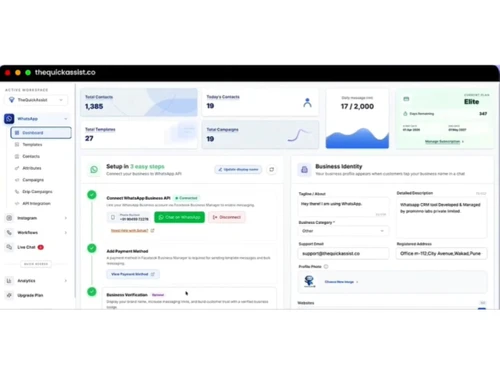Image resolution: width=500 pixels, height=375 pixels.
Task: Click the first green step checkmark
Action: click(92, 195)
